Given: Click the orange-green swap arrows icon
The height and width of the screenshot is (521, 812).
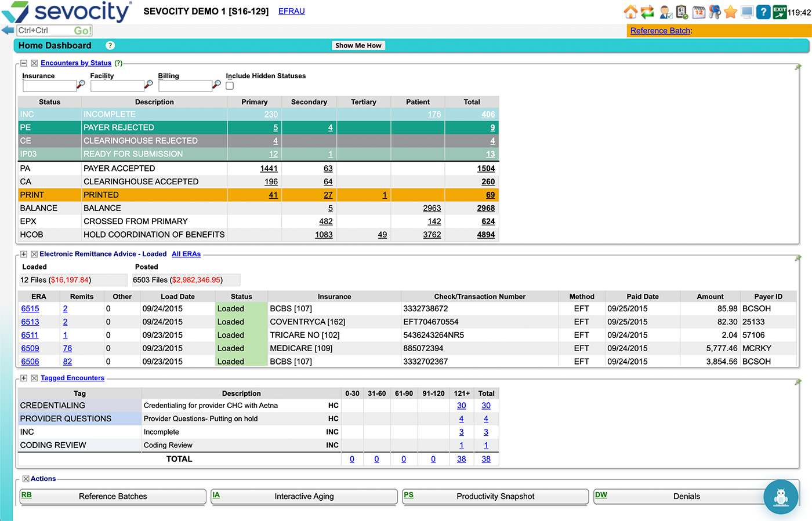Looking at the screenshot, I should (647, 12).
